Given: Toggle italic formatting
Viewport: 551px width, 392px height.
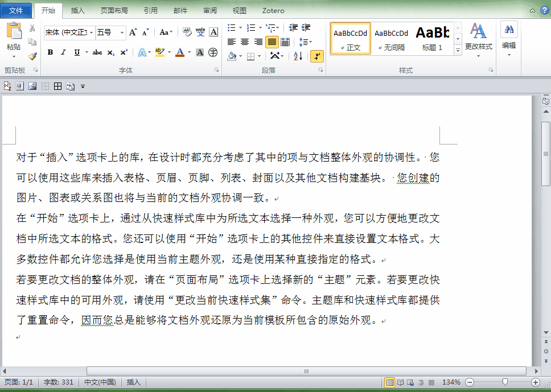Looking at the screenshot, I should (x=63, y=52).
